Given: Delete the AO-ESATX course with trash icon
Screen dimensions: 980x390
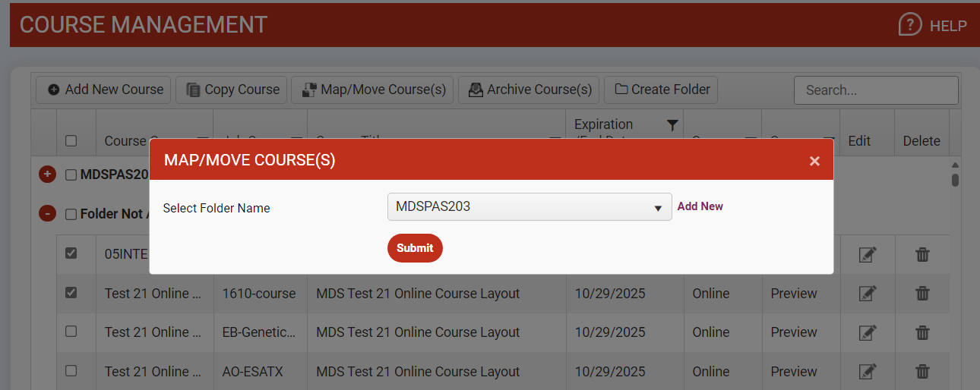Looking at the screenshot, I should pyautogui.click(x=922, y=371).
